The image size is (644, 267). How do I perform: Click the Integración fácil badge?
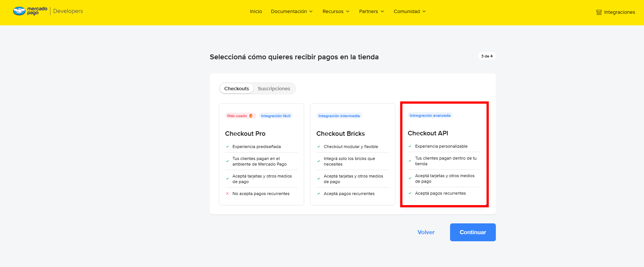click(276, 116)
